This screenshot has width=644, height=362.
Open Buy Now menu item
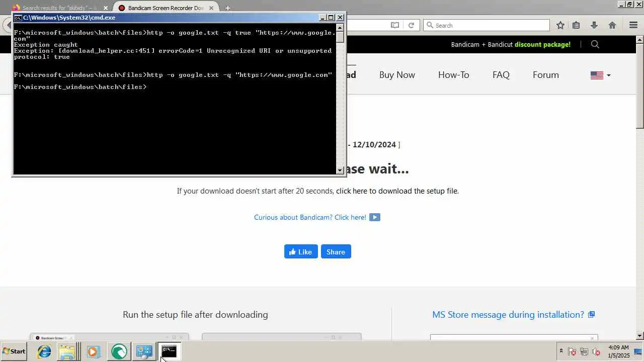[x=397, y=75]
